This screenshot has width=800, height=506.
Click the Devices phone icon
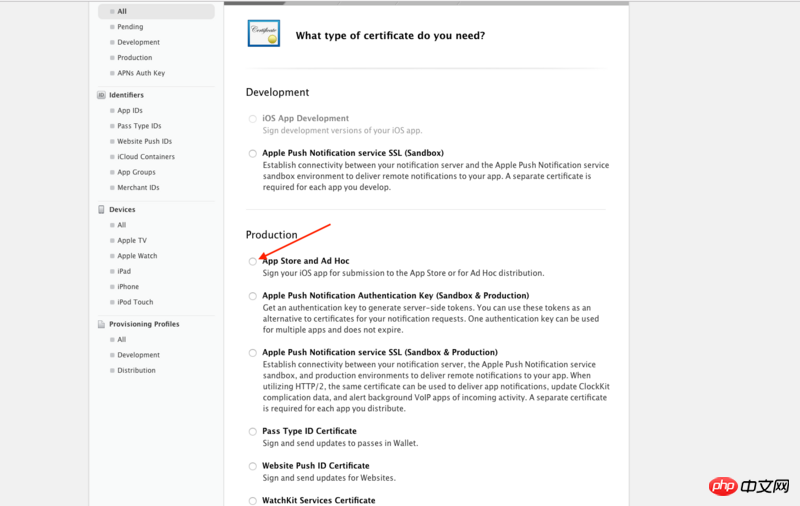[x=101, y=210]
